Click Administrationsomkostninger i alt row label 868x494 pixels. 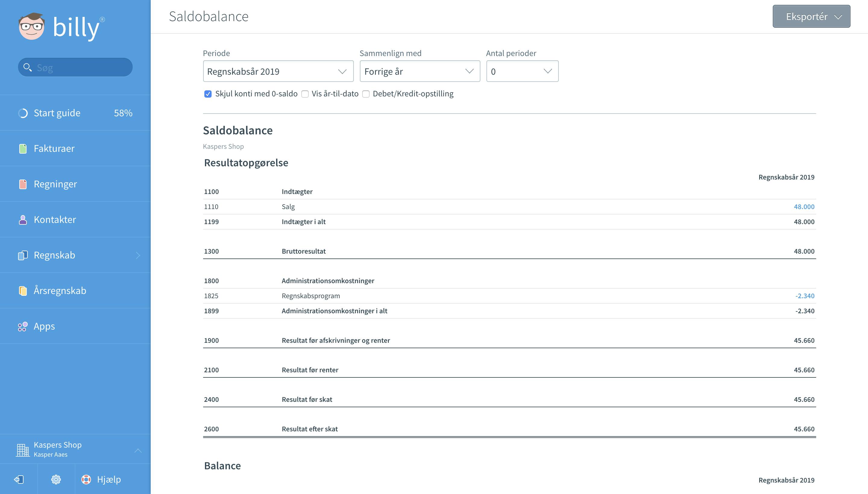point(334,311)
